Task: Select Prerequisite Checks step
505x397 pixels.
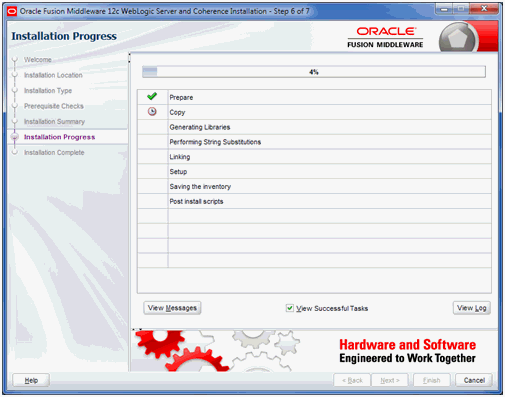Action: [54, 106]
